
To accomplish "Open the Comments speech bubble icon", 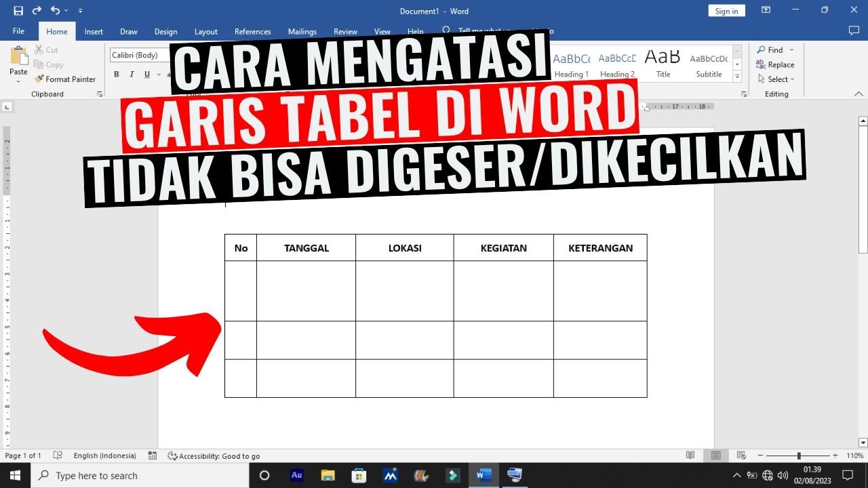I will click(854, 31).
